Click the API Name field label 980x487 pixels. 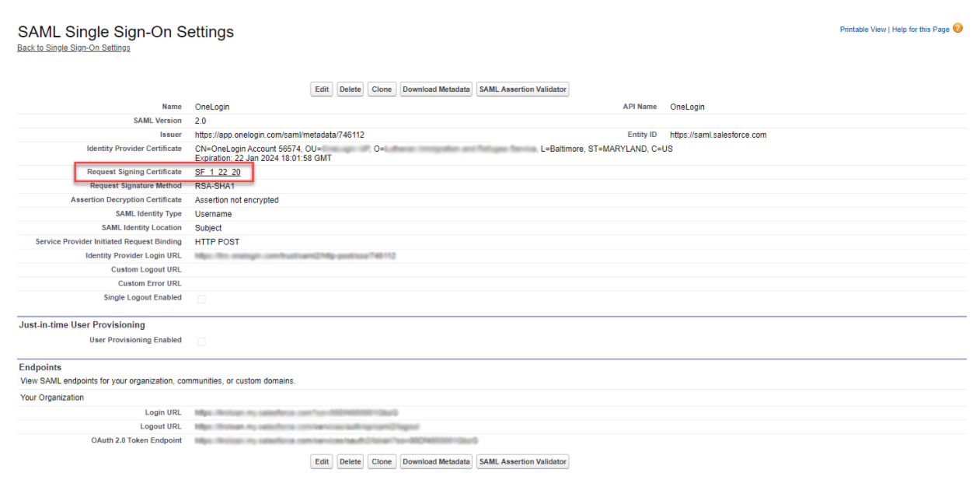(640, 107)
